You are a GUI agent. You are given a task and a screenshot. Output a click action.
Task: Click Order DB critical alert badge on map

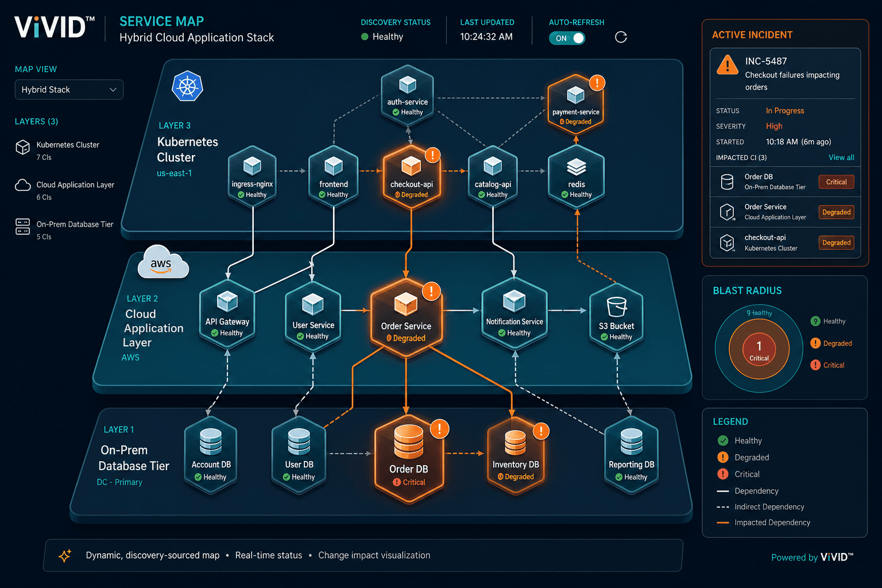click(439, 428)
